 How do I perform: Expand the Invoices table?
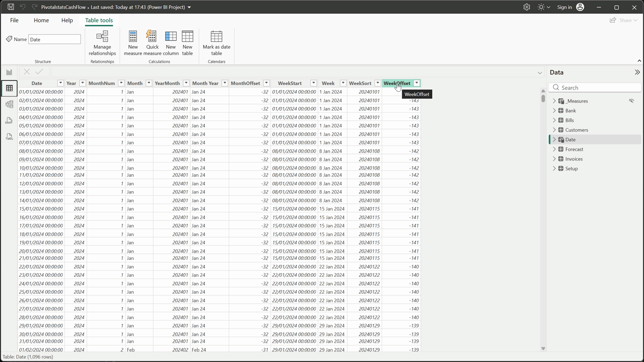click(554, 159)
